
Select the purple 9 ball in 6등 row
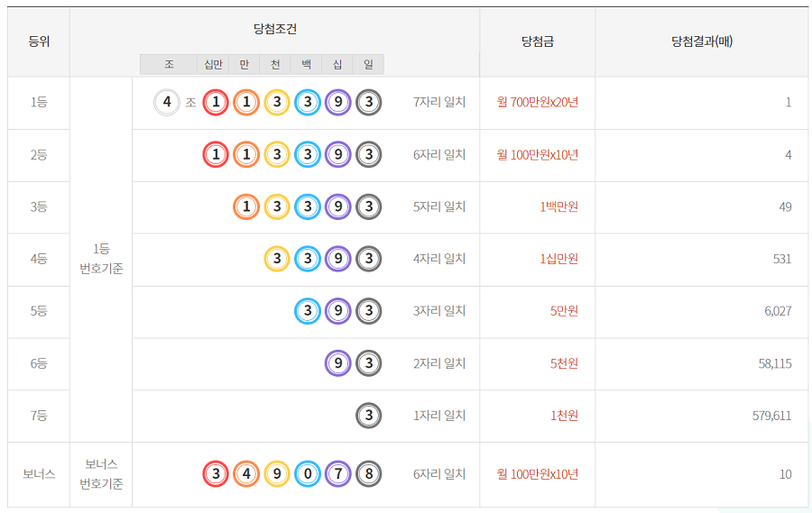pos(338,363)
